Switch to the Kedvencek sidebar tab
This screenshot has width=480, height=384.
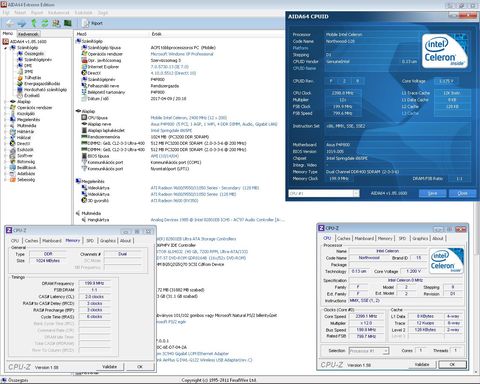[28, 34]
